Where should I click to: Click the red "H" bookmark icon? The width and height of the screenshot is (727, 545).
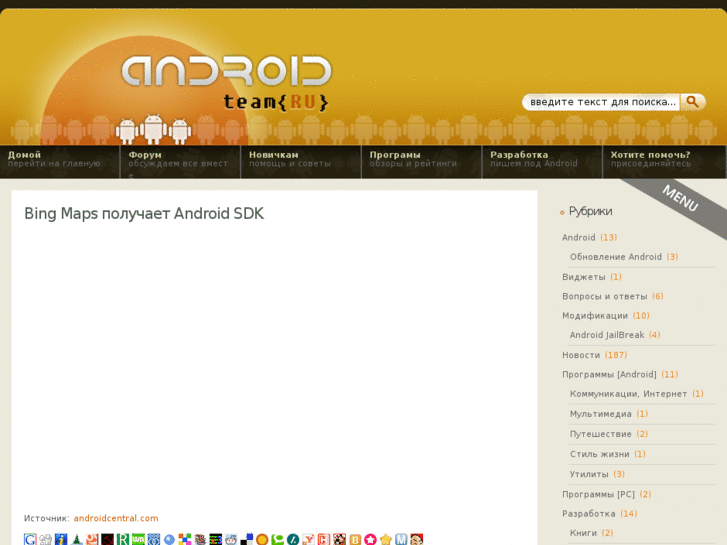click(324, 539)
